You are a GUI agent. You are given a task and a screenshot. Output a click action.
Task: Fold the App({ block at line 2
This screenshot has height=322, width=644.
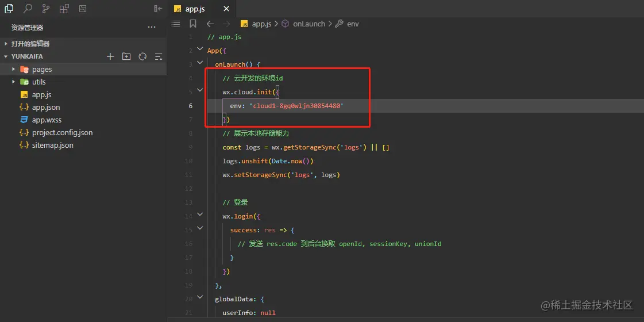pos(199,48)
